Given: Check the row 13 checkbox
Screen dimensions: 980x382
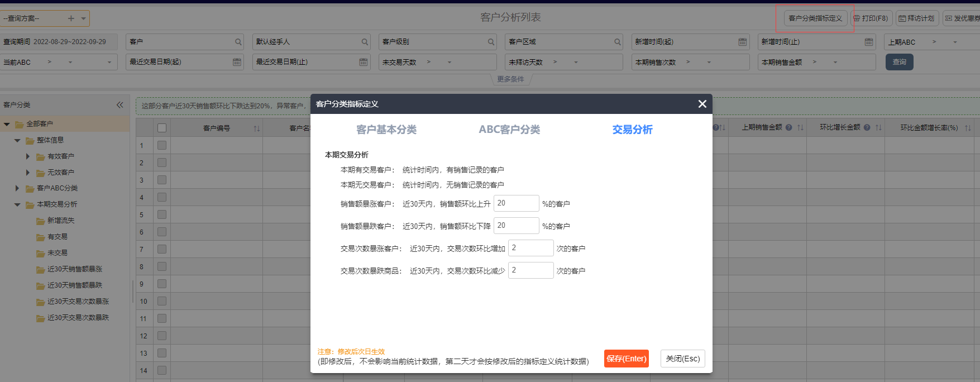Looking at the screenshot, I should tap(162, 353).
